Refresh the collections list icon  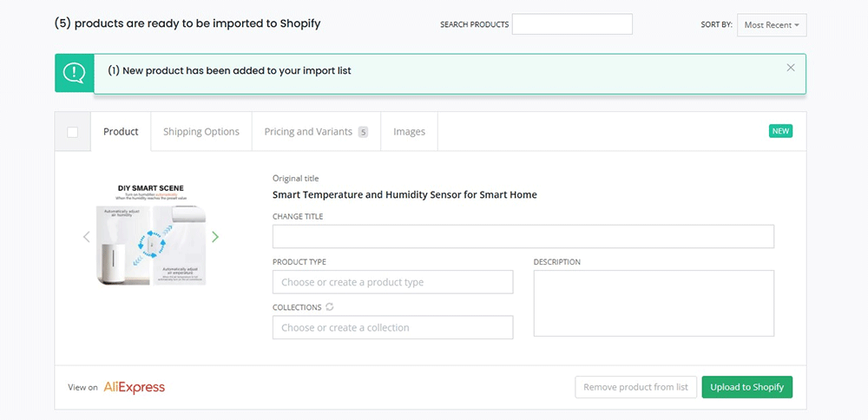(330, 307)
